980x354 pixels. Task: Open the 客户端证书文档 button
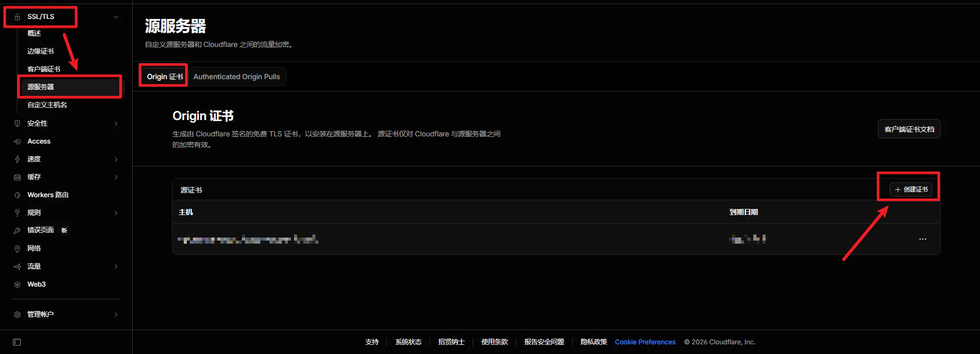[909, 129]
